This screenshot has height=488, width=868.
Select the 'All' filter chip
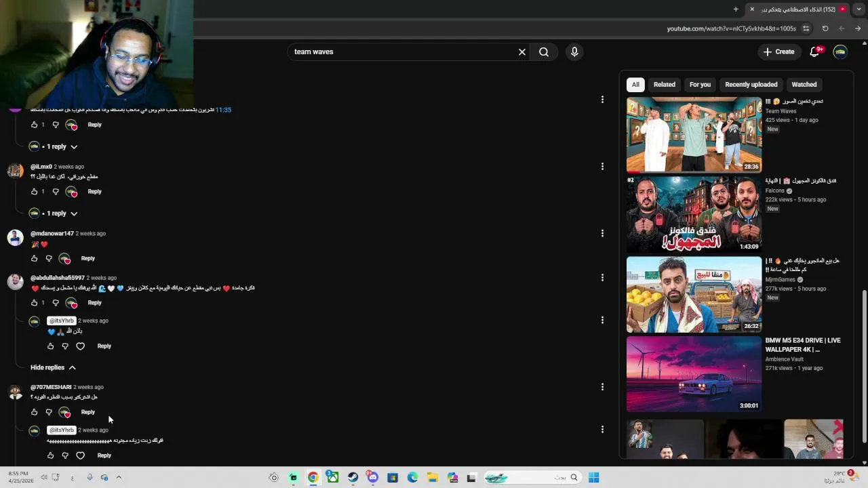[635, 85]
